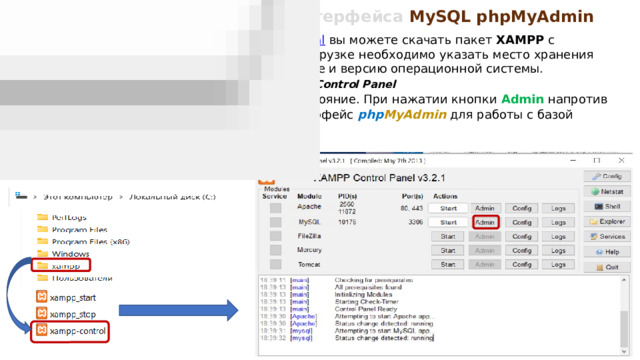Click the drive icon in the Explorer address bar

(21, 196)
